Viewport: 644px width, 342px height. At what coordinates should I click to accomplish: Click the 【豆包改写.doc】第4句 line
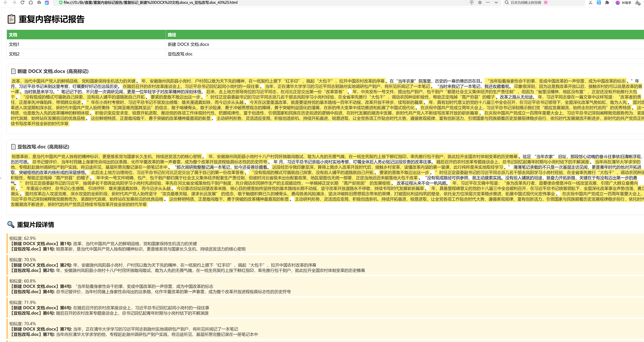point(150,292)
